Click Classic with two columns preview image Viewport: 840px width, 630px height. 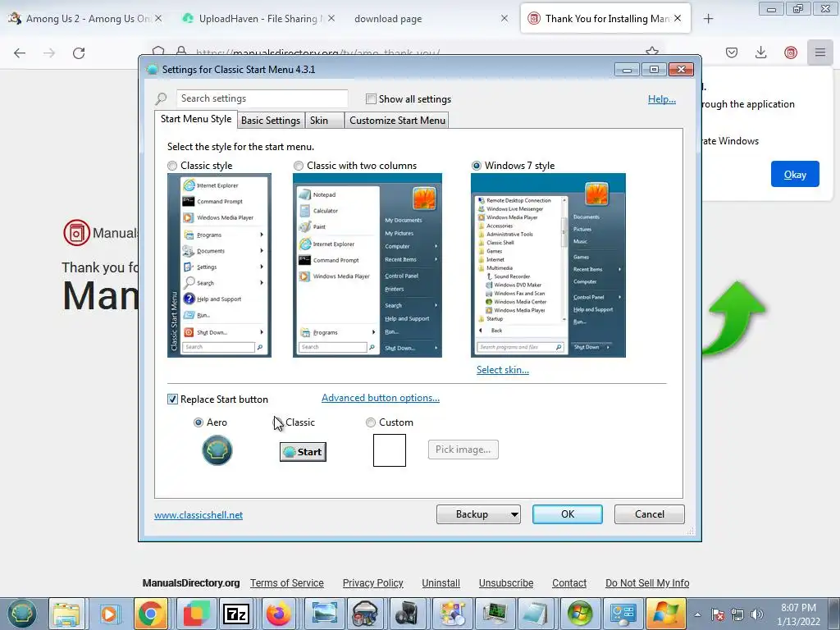pos(367,265)
